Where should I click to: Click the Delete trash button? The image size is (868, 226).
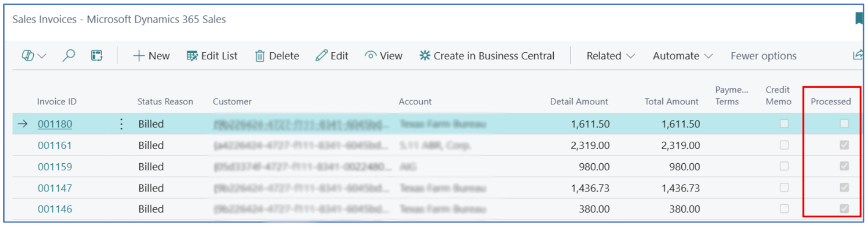click(x=277, y=56)
